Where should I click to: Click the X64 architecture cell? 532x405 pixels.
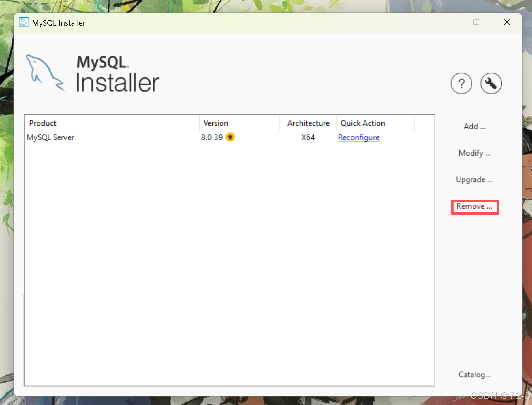coord(308,137)
